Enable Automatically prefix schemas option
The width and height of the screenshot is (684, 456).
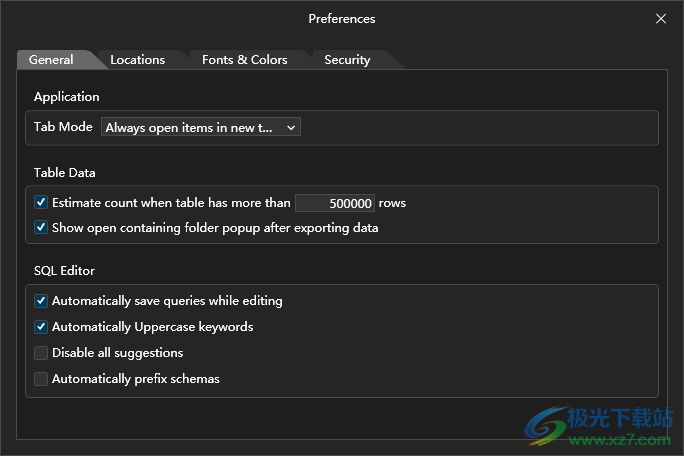point(41,379)
